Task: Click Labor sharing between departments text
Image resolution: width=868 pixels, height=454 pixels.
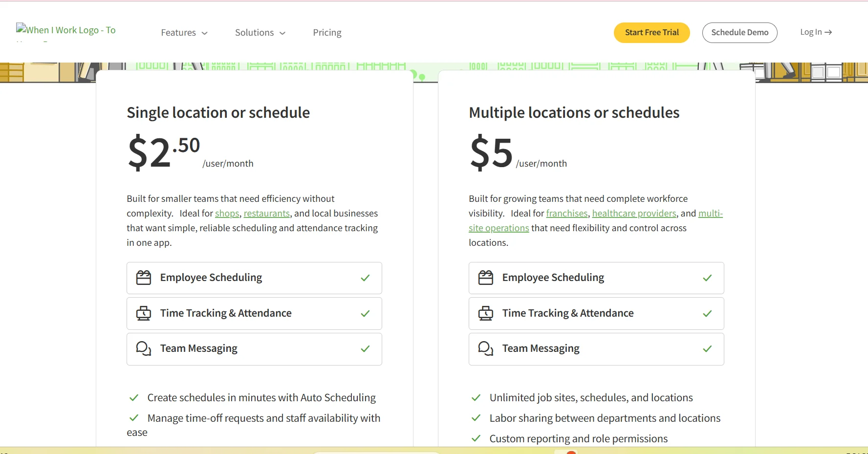Action: [x=605, y=418]
